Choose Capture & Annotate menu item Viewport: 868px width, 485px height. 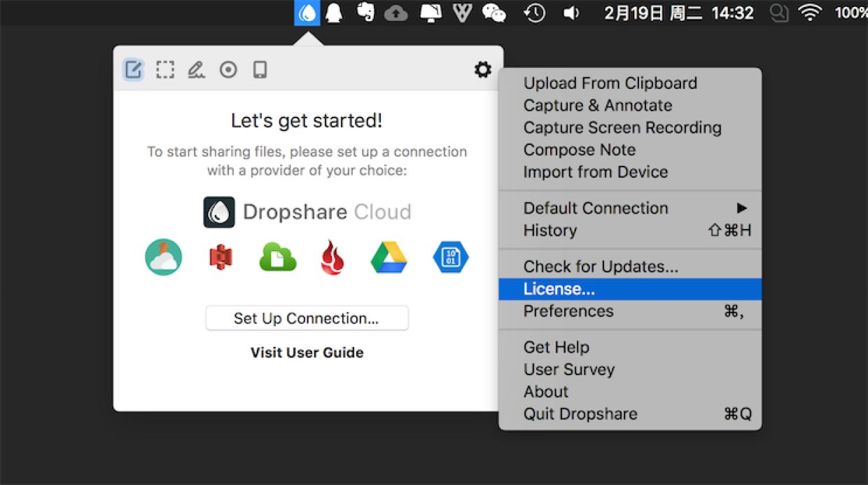coord(630,106)
